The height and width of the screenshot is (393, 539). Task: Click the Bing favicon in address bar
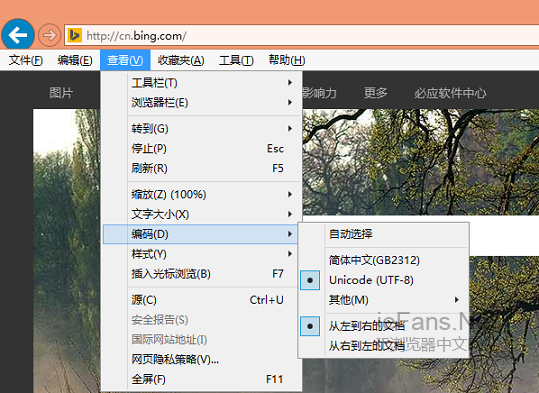coord(75,35)
